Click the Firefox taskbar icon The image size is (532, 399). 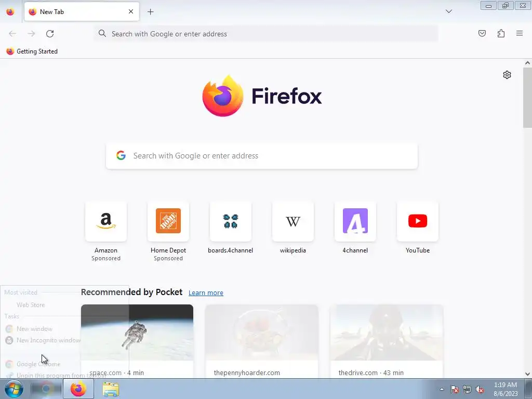[x=78, y=389]
